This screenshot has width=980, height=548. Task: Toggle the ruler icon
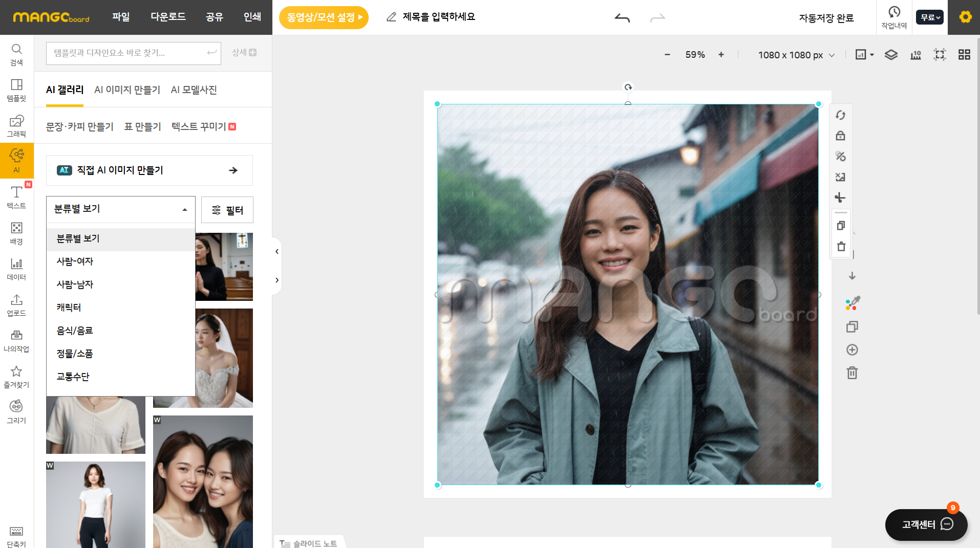point(915,55)
